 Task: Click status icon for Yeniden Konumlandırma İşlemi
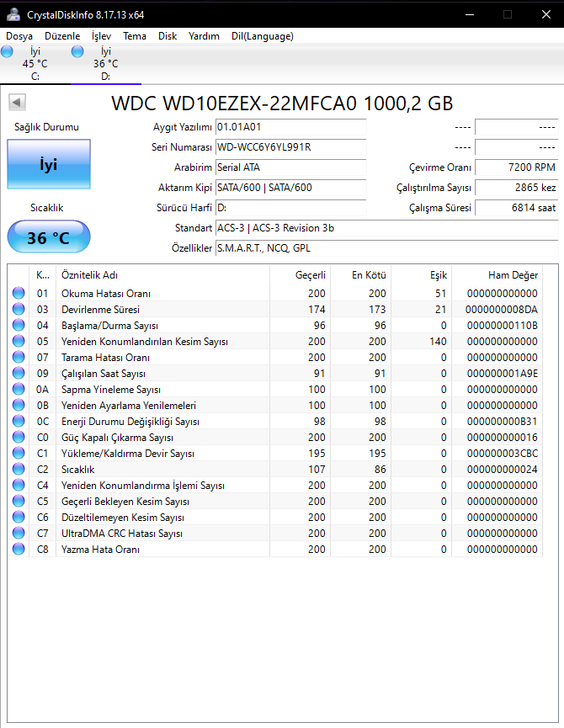19,485
